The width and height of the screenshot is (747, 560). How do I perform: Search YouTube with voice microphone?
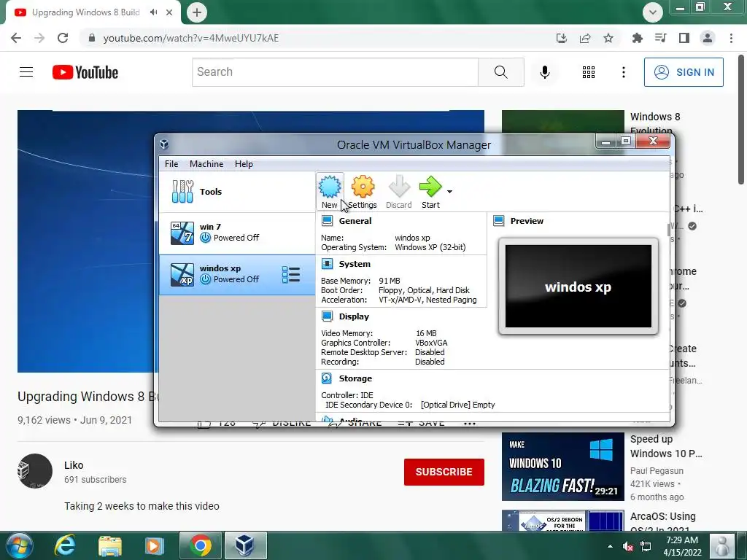point(544,72)
